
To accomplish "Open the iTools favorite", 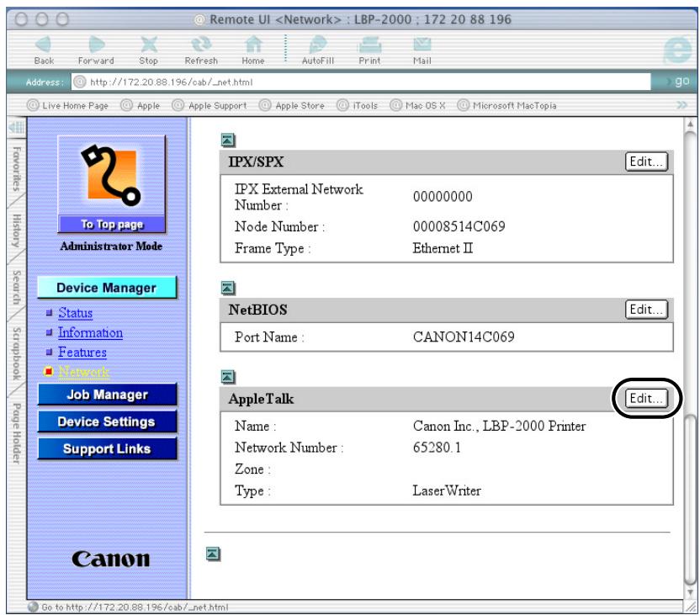I will pyautogui.click(x=357, y=105).
